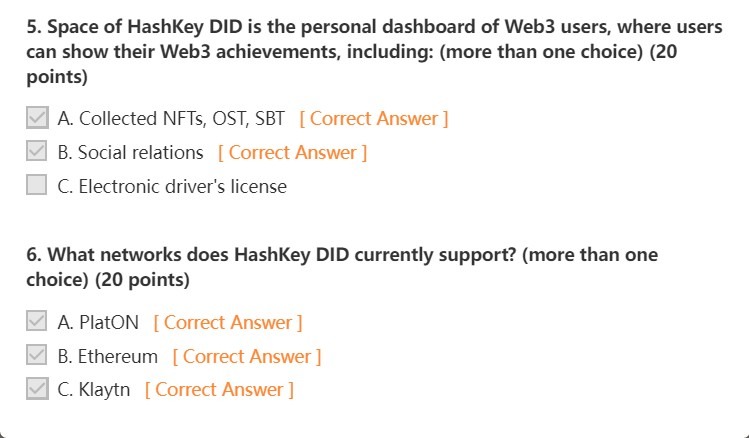
Task: Click the 'B. Ethereum' option text
Action: point(107,357)
